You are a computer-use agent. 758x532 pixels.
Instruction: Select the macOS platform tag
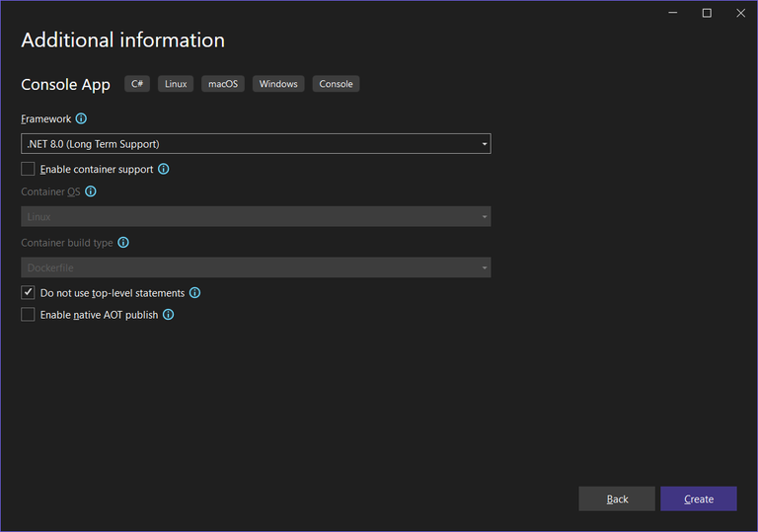pos(223,84)
